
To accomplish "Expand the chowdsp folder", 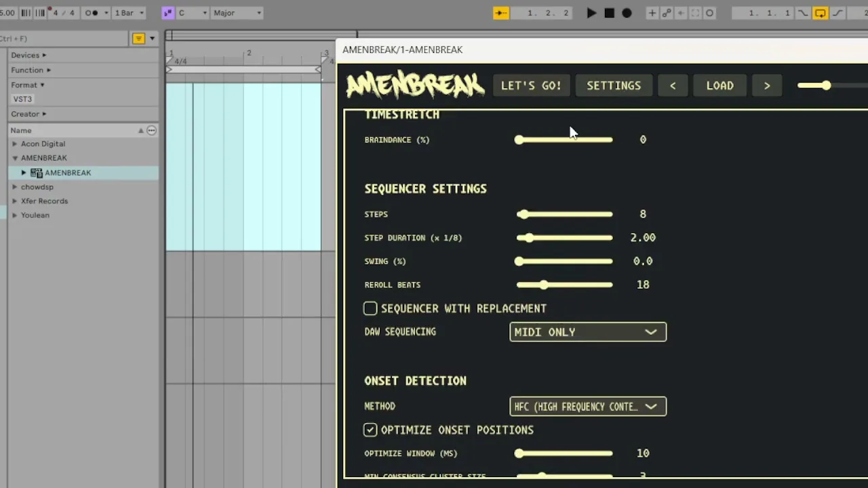I will [14, 187].
